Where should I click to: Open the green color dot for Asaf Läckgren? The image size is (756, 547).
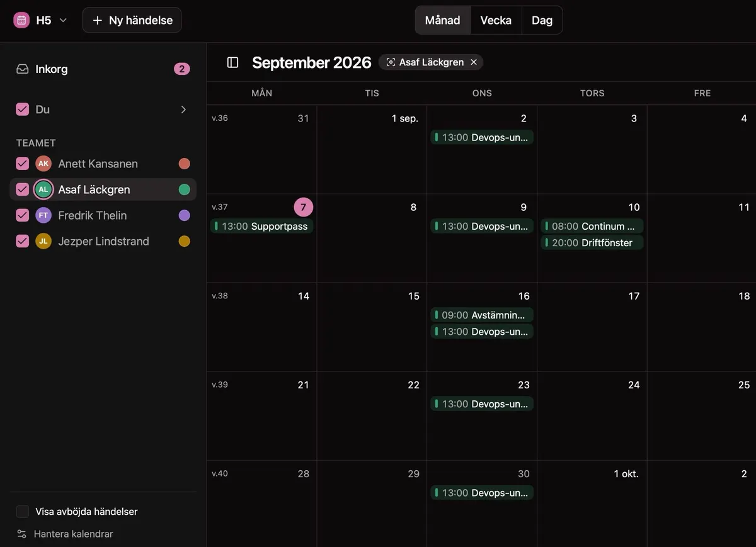point(184,189)
